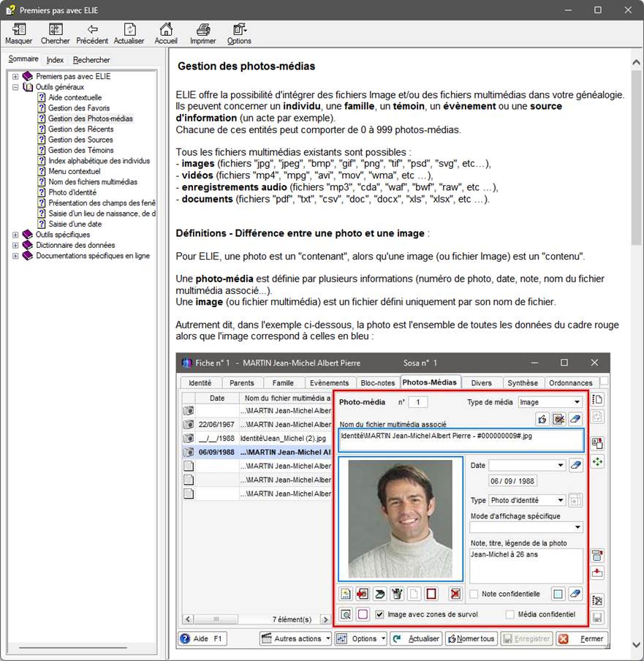Open the Photo d'identité topic
Image resolution: width=644 pixels, height=661 pixels.
(x=72, y=192)
